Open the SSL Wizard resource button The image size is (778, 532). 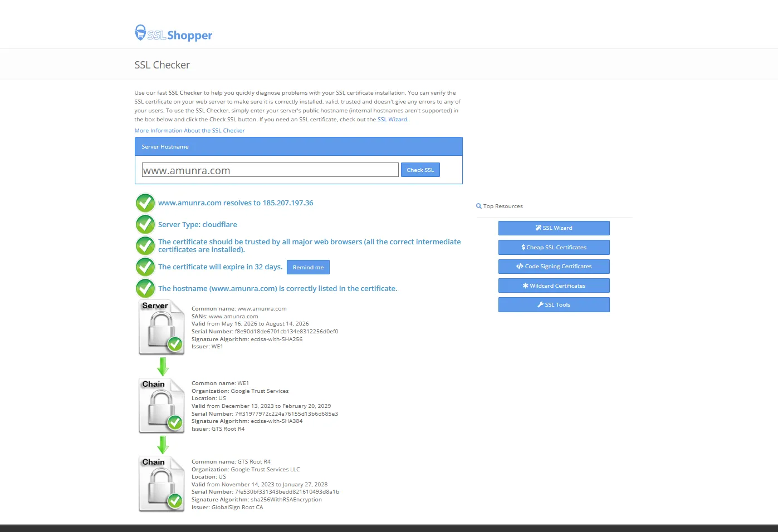(554, 228)
